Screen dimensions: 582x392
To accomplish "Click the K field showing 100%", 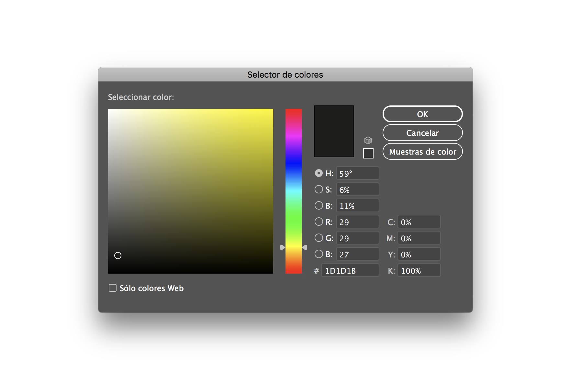I will tap(419, 270).
